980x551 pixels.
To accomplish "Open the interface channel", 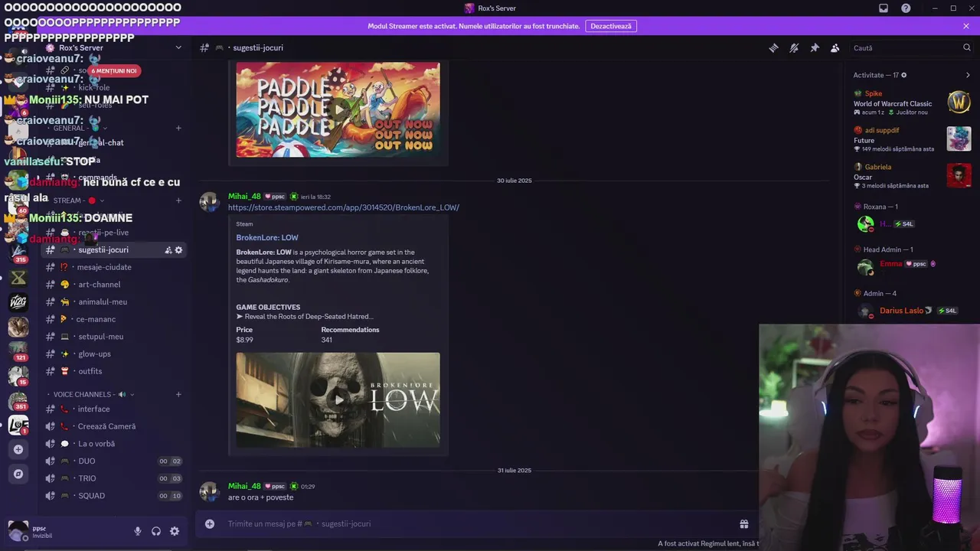I will click(x=115, y=409).
